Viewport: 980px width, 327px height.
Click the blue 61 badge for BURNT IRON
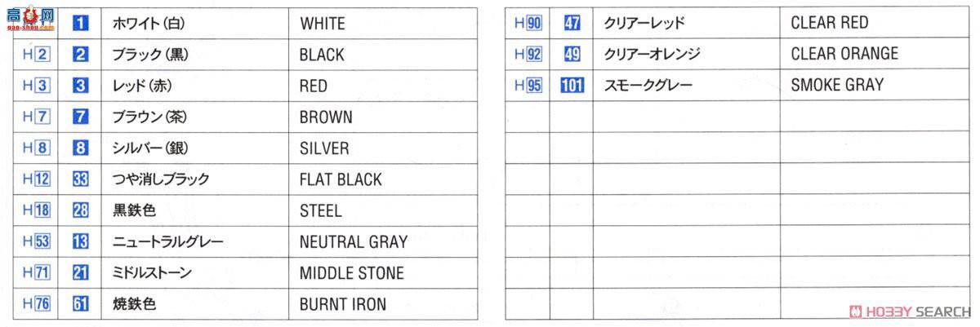[80, 304]
